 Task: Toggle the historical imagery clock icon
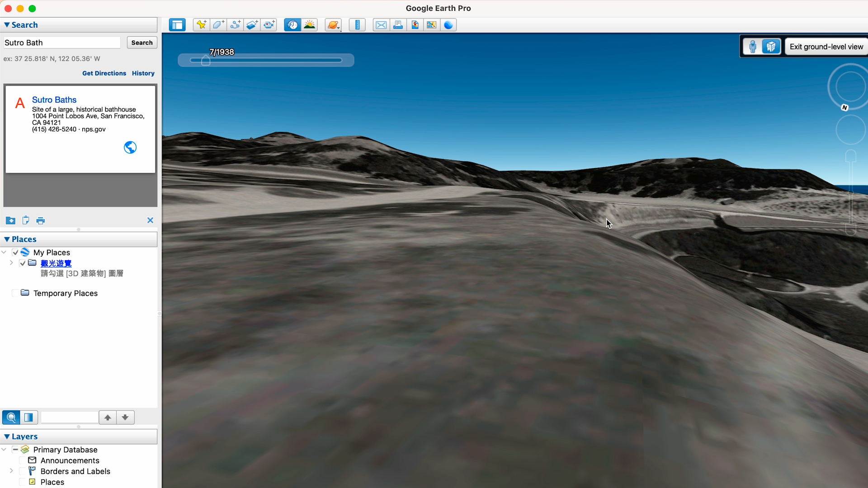pos(292,25)
